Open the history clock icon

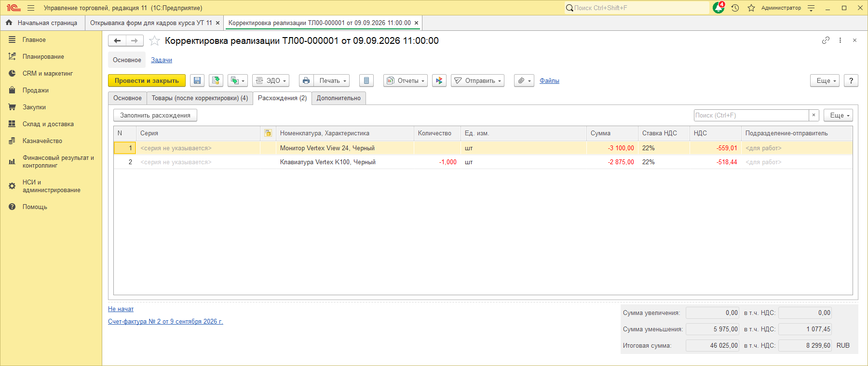point(735,8)
